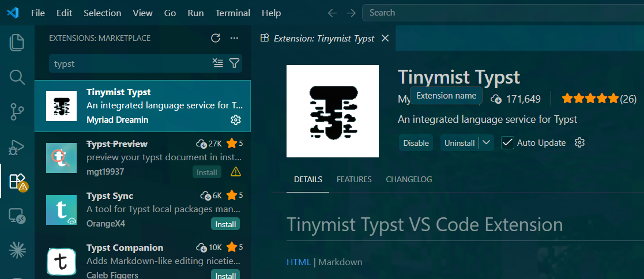Disable the Tinymist Typst extension

coord(416,143)
